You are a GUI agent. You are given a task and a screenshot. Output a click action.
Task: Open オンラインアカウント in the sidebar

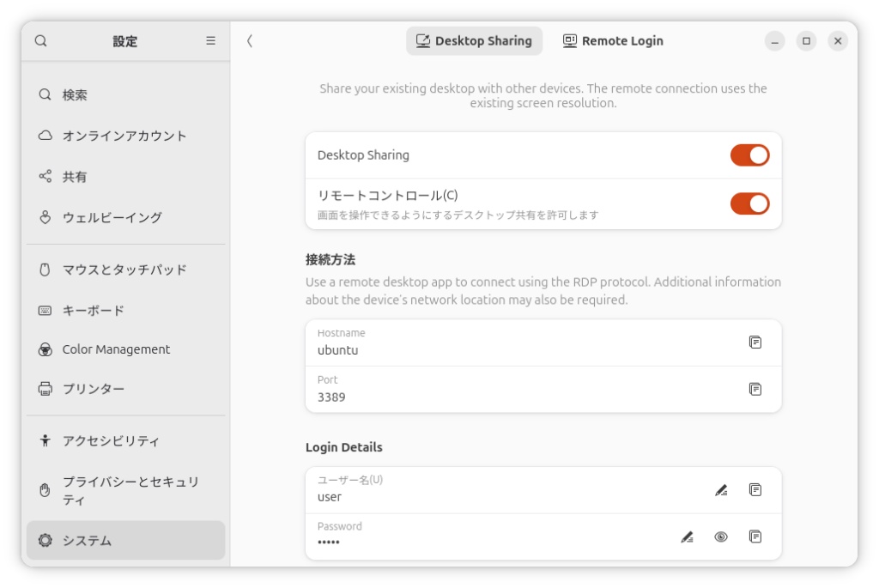click(x=124, y=136)
